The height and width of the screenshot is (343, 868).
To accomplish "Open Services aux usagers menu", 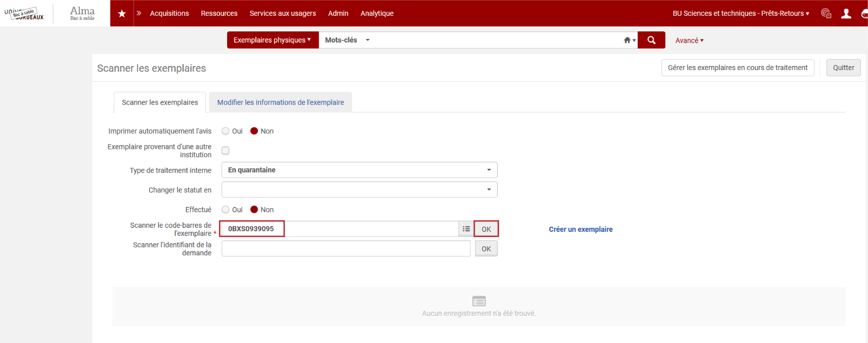I will 282,14.
